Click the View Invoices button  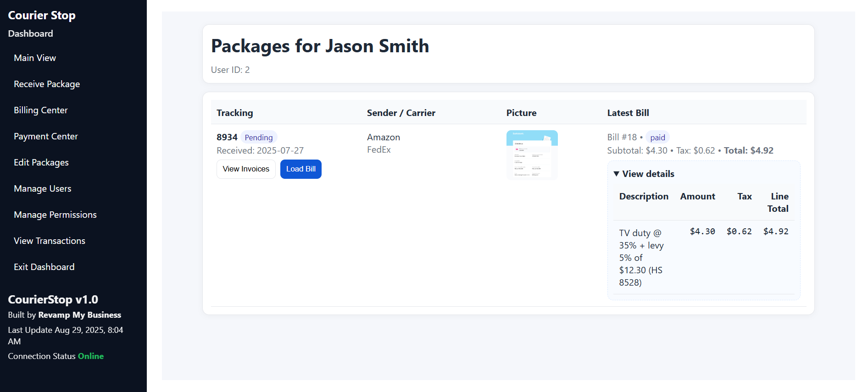tap(246, 169)
